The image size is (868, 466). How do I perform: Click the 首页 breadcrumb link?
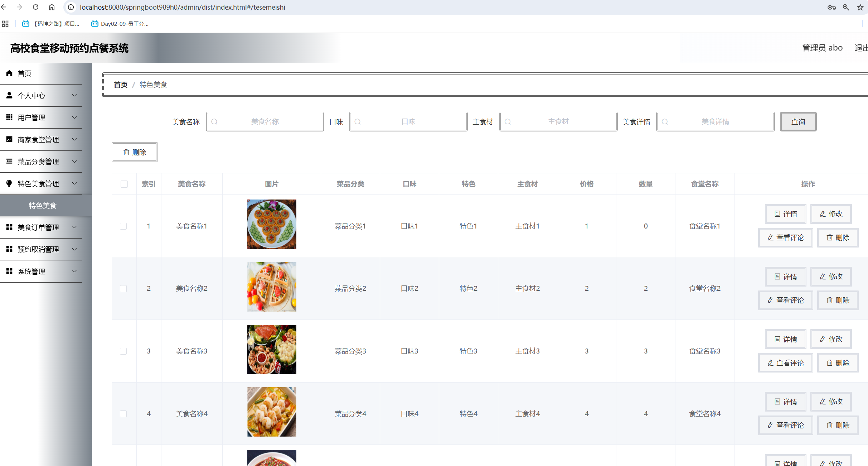[121, 85]
